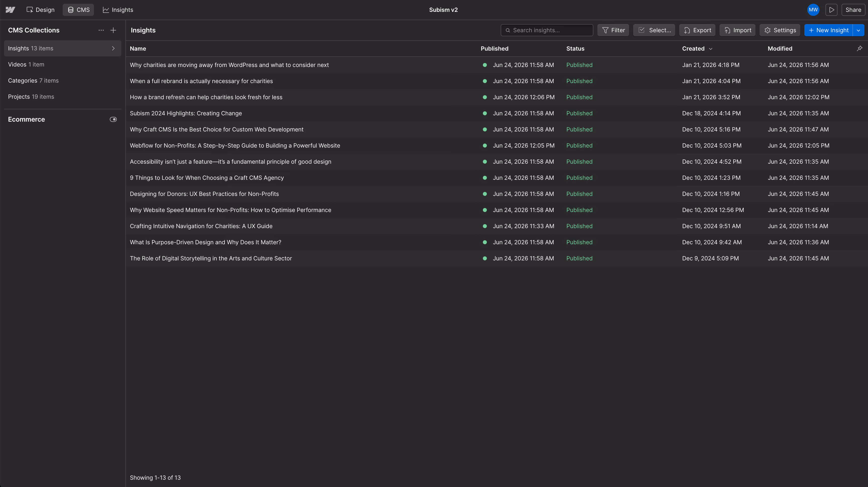
Task: Click the Ecommerce section label
Action: (26, 119)
